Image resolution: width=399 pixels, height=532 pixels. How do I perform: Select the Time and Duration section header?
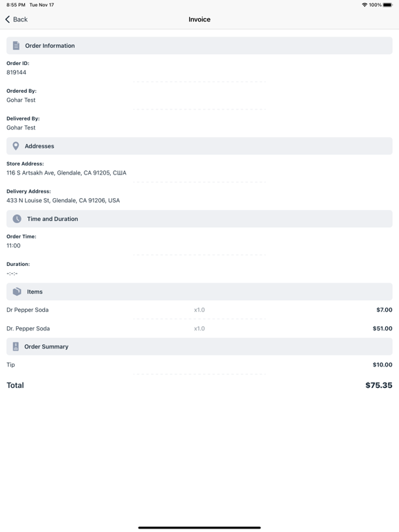point(199,219)
